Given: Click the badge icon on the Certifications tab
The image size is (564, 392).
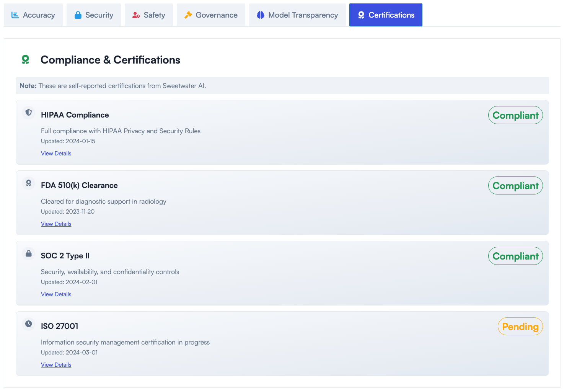Looking at the screenshot, I should pos(361,15).
